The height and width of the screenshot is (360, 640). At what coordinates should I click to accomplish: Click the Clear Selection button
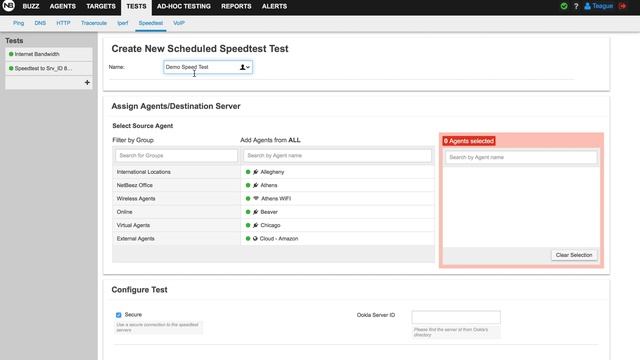click(x=573, y=255)
